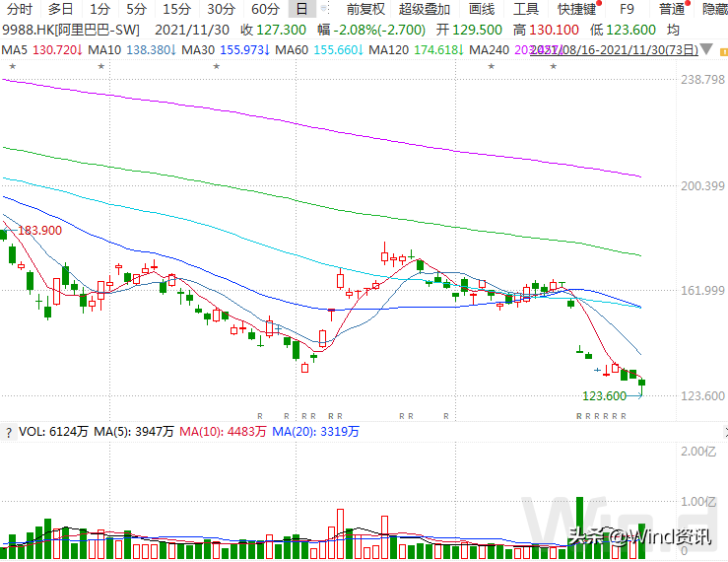The height and width of the screenshot is (562, 728).
Task: Click the 1.00亿 volume axis label
Action: (x=698, y=502)
